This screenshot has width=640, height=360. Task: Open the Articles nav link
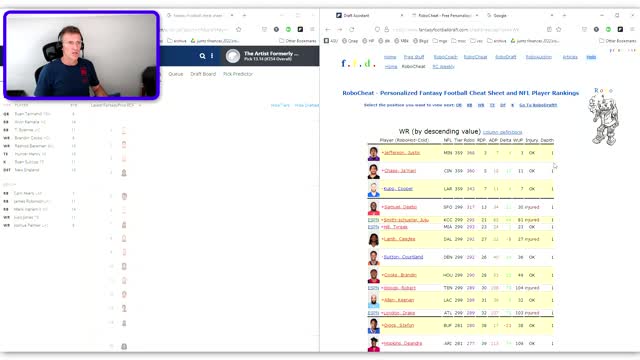click(x=570, y=57)
